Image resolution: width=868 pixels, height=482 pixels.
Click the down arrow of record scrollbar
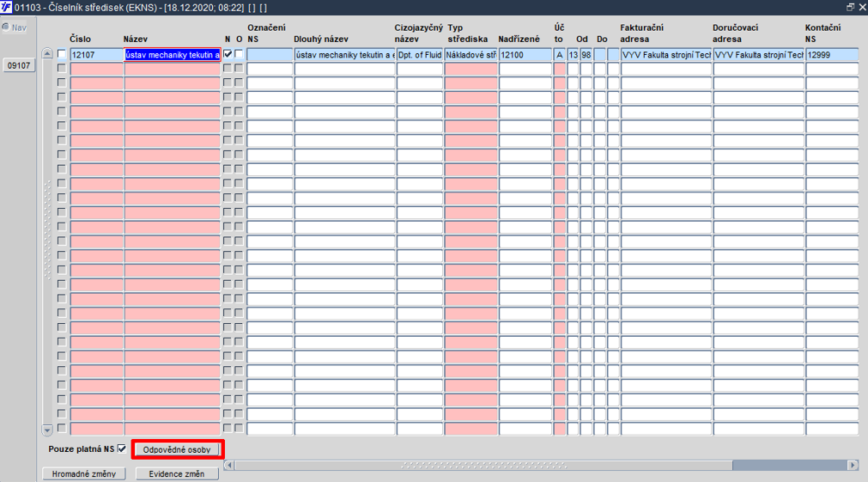click(x=47, y=430)
